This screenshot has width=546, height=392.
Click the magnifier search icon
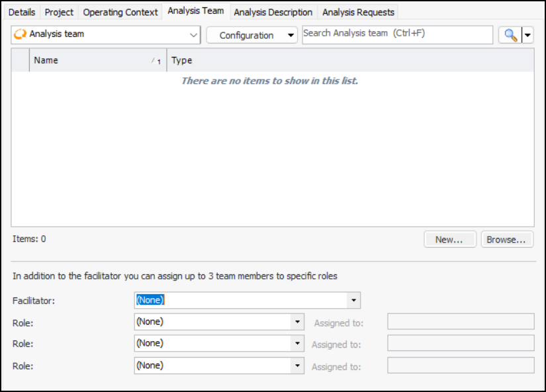tap(510, 36)
